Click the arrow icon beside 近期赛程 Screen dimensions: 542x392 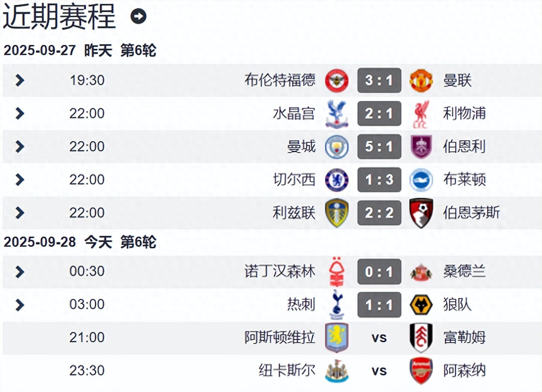coord(138,16)
